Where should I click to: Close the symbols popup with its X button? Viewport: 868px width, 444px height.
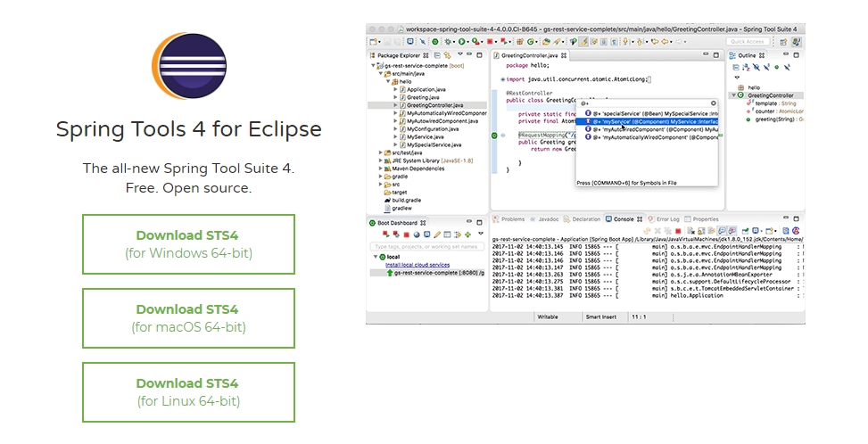[713, 103]
